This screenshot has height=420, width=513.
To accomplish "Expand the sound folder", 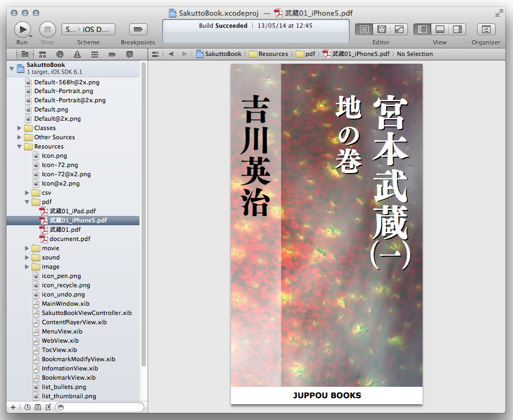I will click(x=27, y=257).
